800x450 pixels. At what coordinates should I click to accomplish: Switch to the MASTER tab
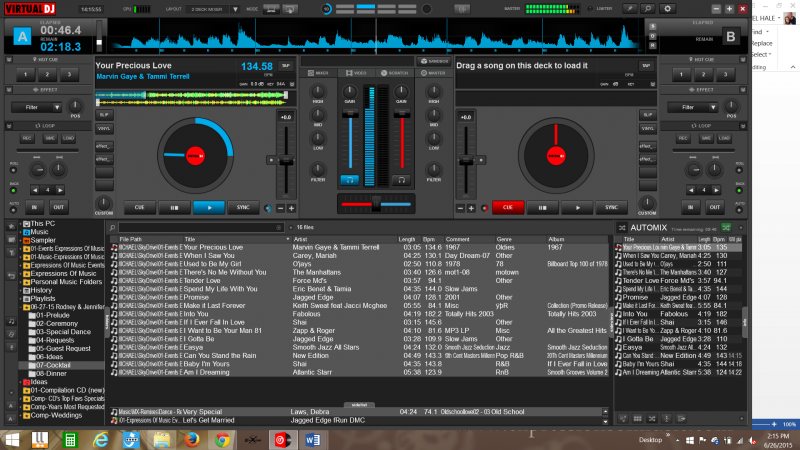tap(433, 73)
